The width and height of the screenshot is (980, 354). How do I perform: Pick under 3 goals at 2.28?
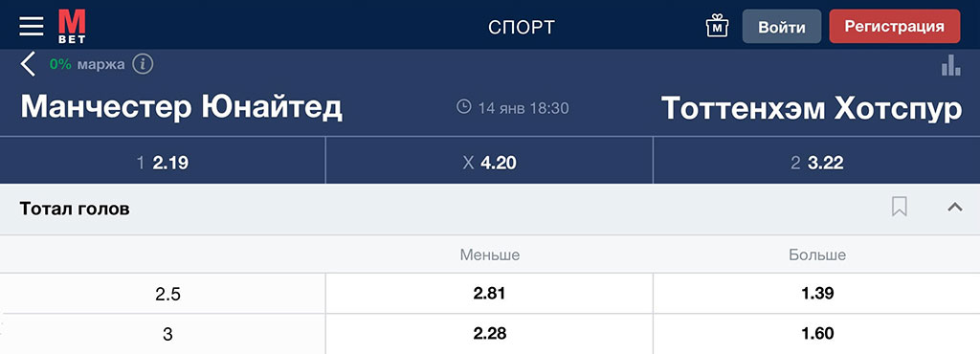click(x=489, y=334)
